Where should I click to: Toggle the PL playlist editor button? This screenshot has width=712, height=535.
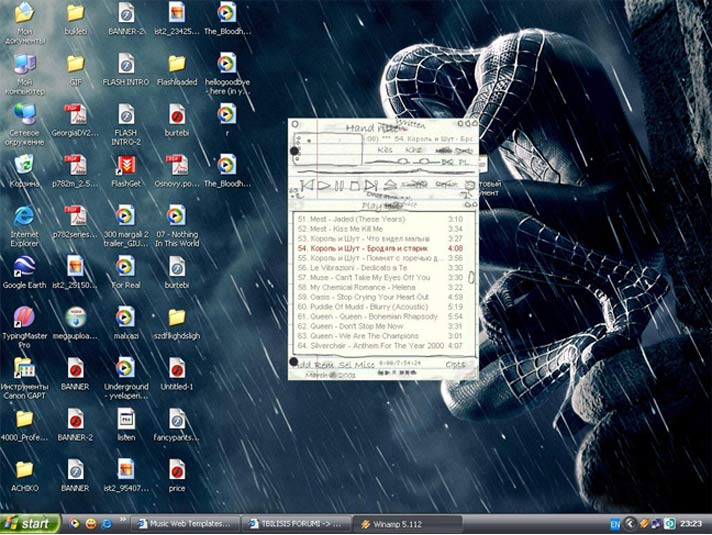[464, 161]
